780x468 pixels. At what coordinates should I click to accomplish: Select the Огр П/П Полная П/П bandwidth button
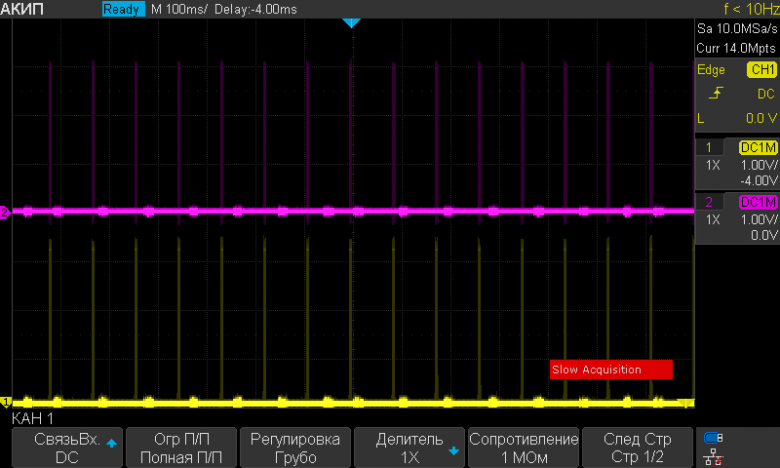[x=181, y=448]
